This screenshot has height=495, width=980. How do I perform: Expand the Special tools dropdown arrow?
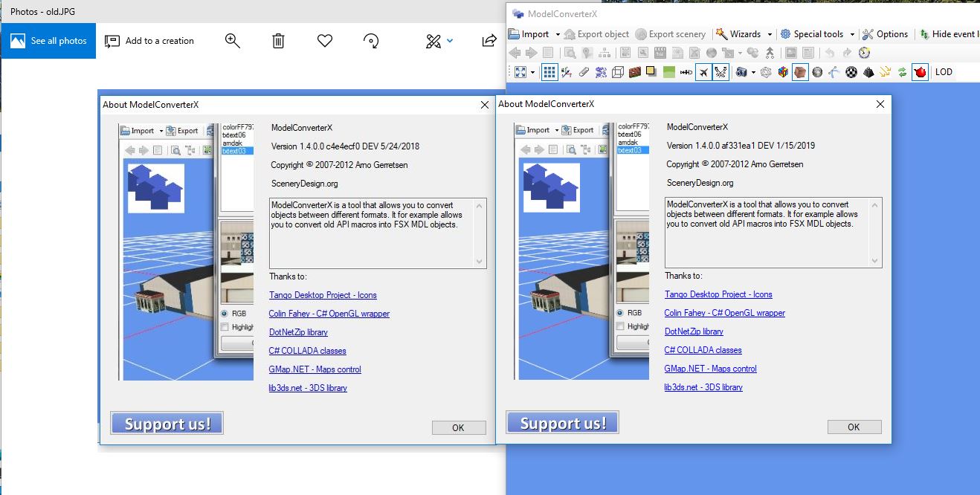pos(852,34)
